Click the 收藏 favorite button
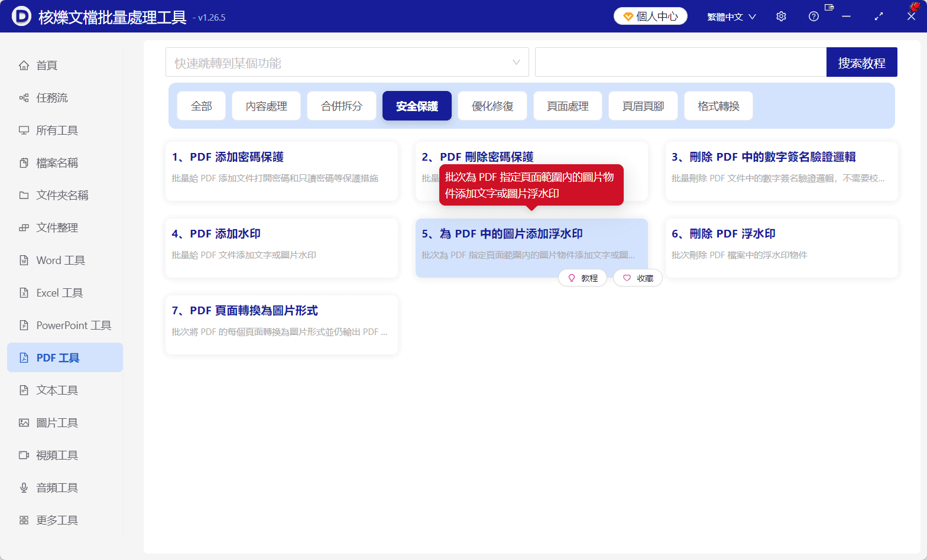 (637, 278)
